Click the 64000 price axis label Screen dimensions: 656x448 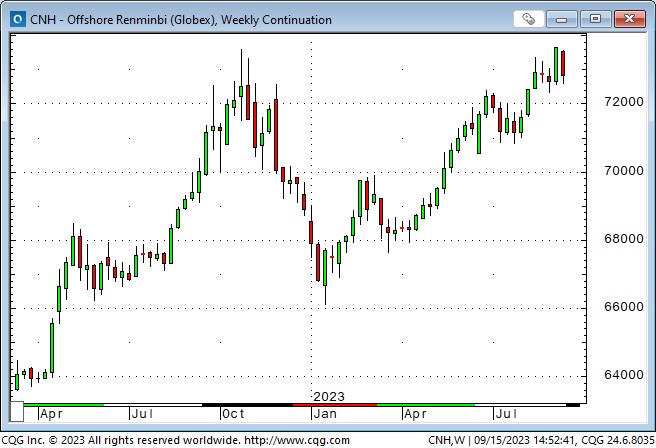click(x=624, y=375)
